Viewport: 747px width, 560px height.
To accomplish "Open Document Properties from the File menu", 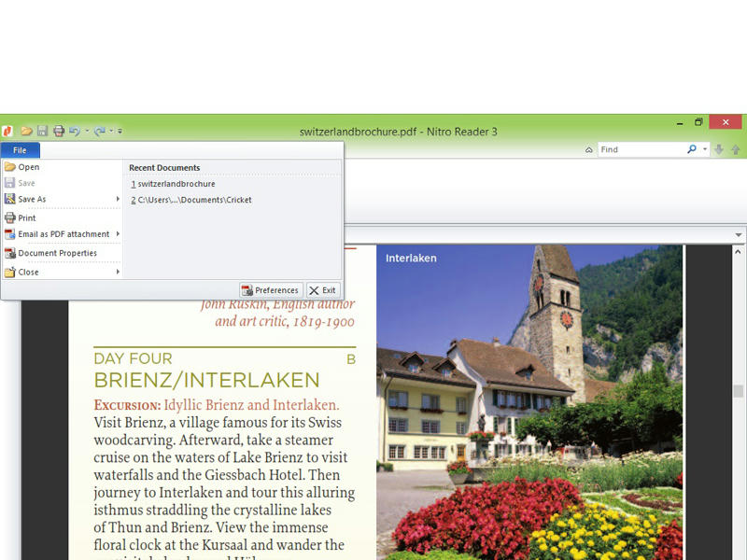I will click(x=62, y=253).
